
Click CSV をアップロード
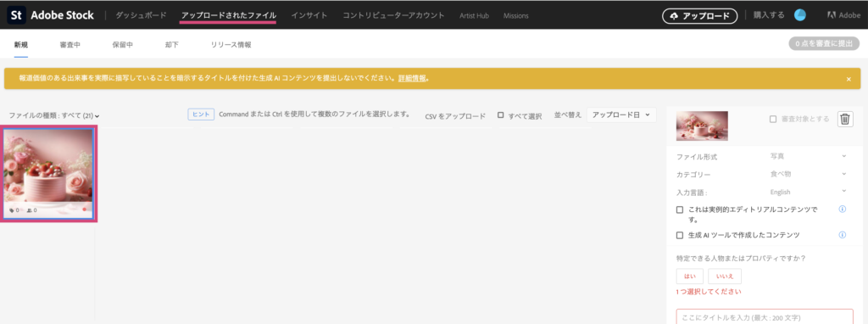[x=455, y=115]
